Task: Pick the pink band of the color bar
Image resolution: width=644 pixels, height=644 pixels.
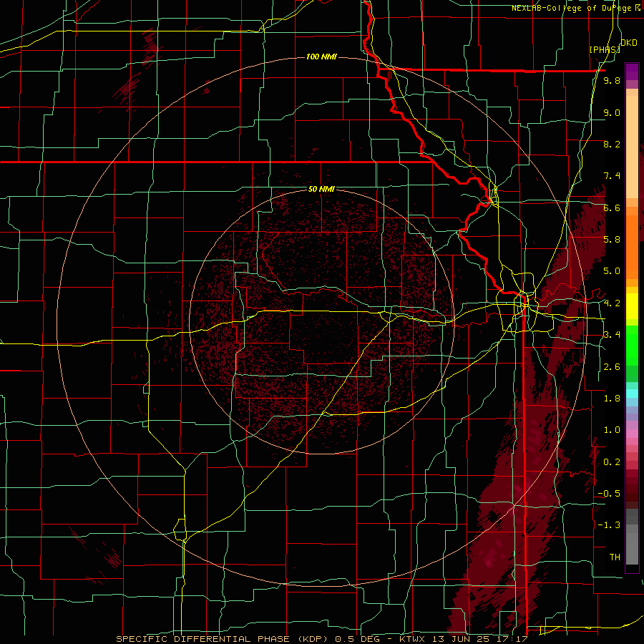Action: pyautogui.click(x=632, y=434)
